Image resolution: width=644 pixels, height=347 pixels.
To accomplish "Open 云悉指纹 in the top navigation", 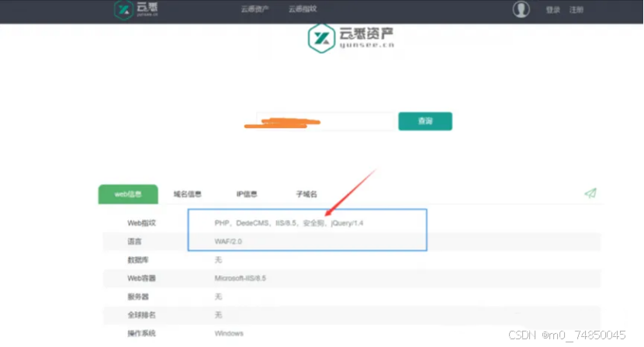I will pyautogui.click(x=303, y=9).
